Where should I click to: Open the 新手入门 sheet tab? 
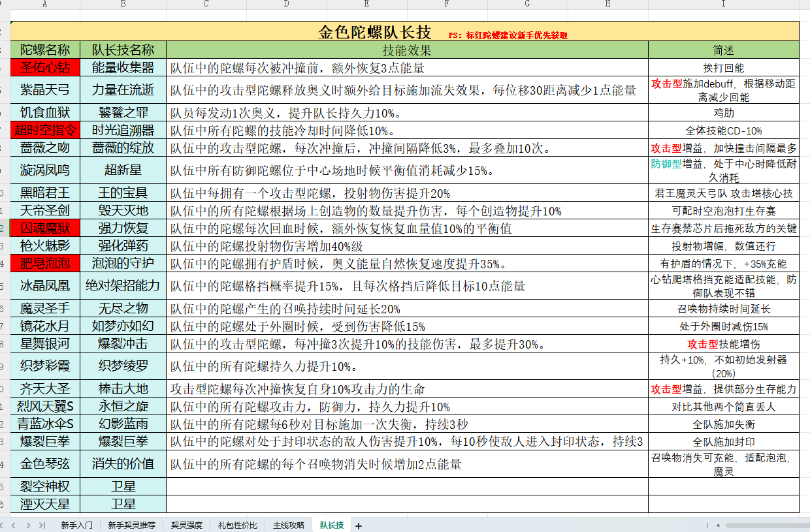[x=77, y=525]
